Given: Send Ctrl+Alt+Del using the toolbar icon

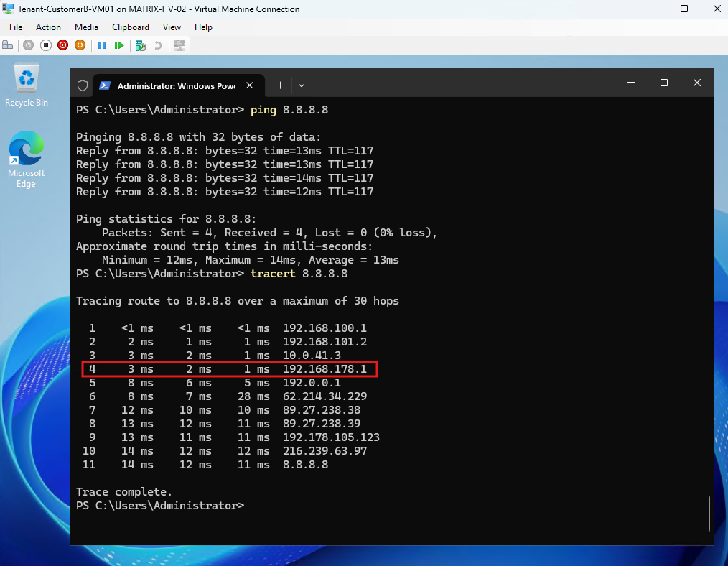Looking at the screenshot, I should pyautogui.click(x=8, y=45).
